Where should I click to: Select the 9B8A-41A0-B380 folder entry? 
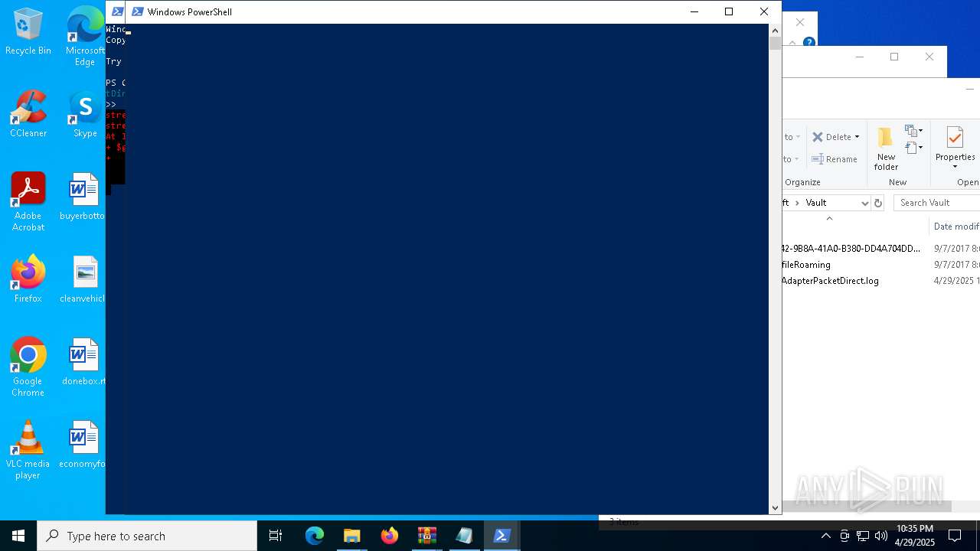coord(851,249)
